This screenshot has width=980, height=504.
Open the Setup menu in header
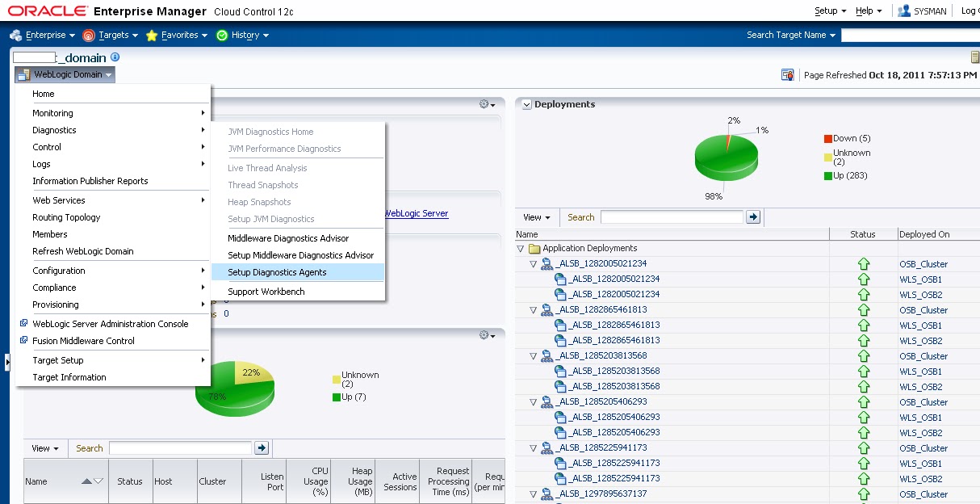[x=831, y=10]
